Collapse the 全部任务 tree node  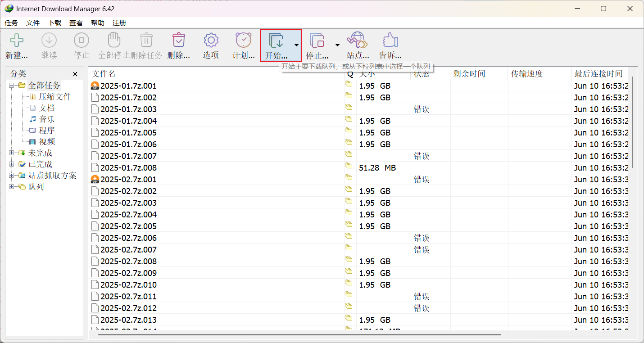tap(12, 86)
